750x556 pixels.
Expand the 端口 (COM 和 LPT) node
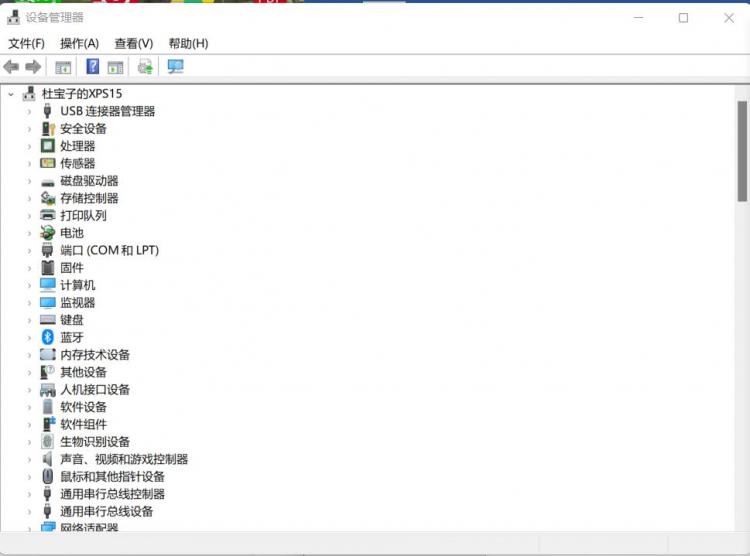29,250
